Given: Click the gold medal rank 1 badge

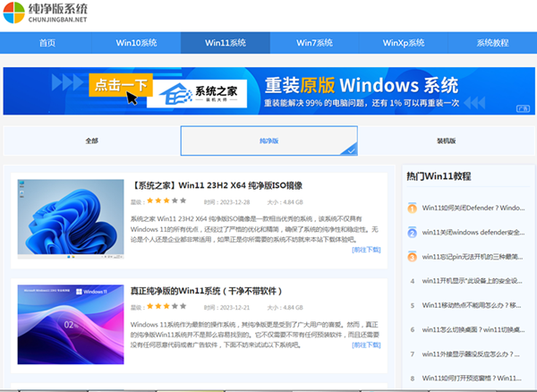Looking at the screenshot, I should (412, 208).
